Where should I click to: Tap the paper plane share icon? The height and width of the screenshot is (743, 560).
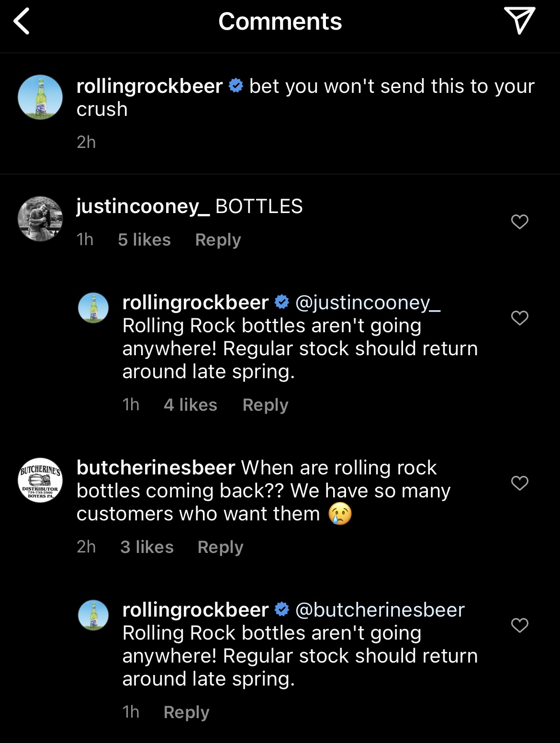coord(519,21)
